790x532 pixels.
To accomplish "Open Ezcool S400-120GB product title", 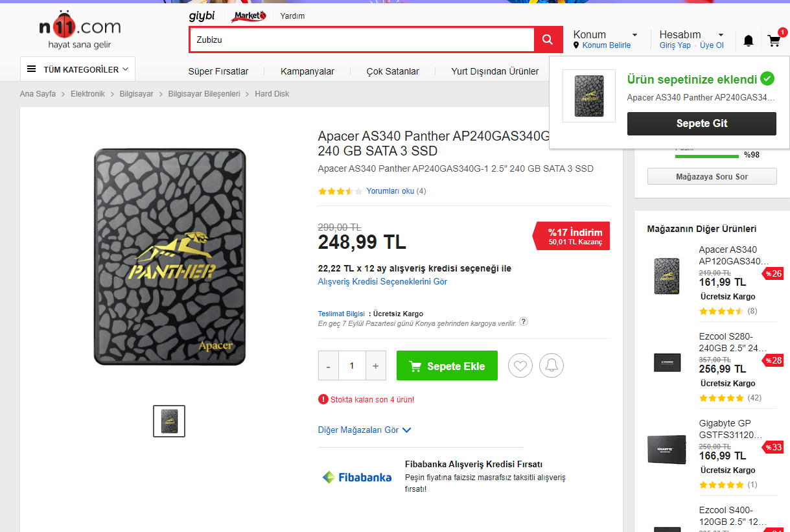I will [x=732, y=516].
